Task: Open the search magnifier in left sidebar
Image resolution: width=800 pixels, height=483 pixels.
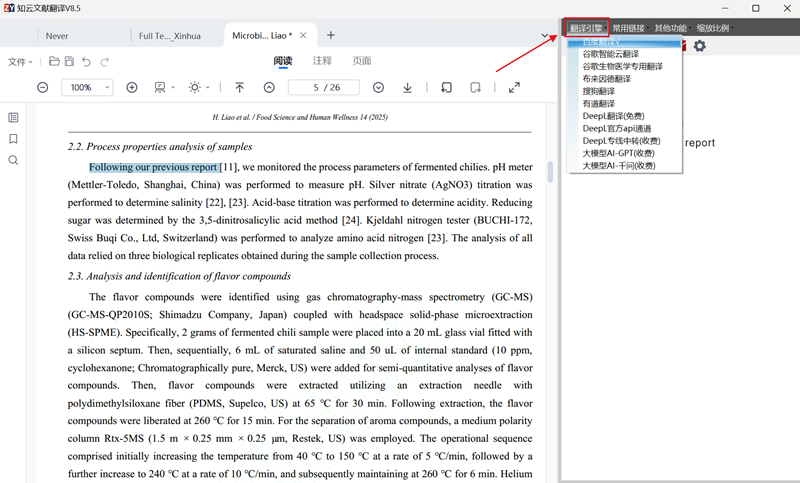Action: 13,160
